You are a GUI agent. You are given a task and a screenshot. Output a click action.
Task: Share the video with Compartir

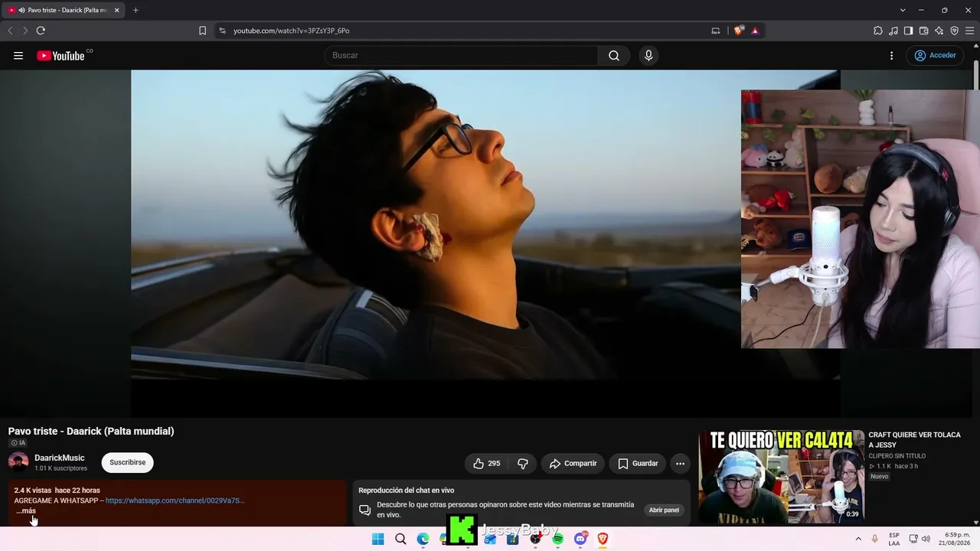click(573, 463)
